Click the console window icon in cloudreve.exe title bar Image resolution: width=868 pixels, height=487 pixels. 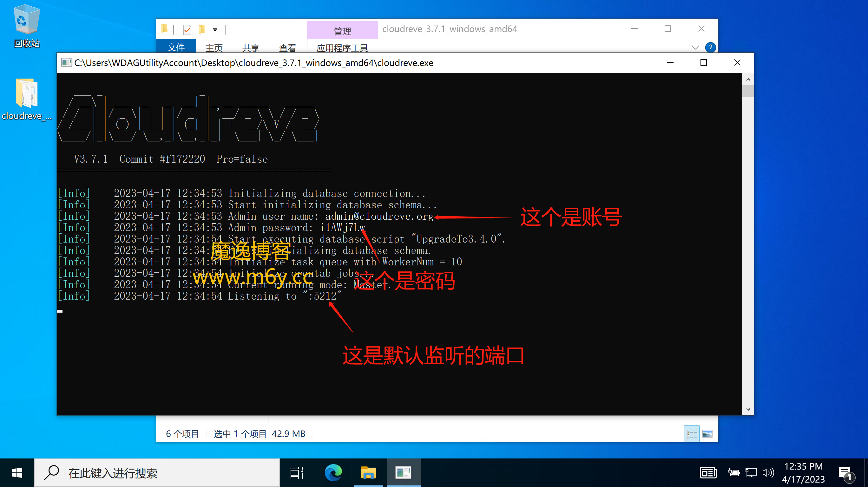tap(66, 63)
